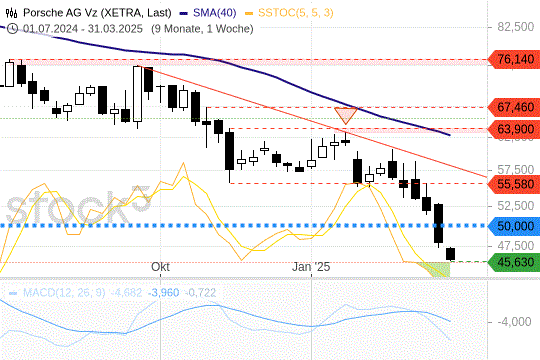The image size is (540, 360).
Task: Click the SSTOC(5, 5, 3) indicator label
Action: click(296, 13)
